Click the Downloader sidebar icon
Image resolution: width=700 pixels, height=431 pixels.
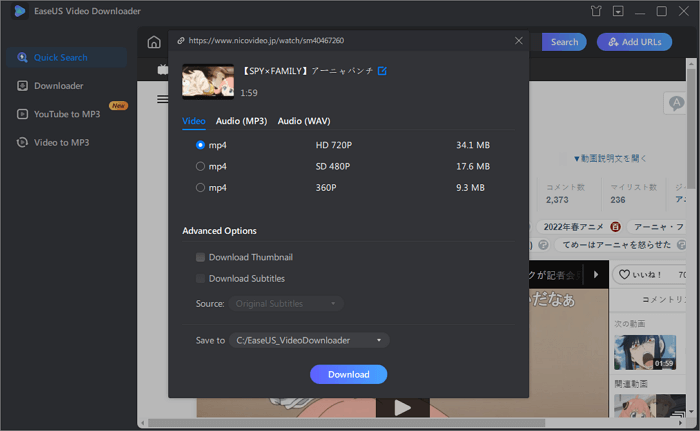pos(22,86)
